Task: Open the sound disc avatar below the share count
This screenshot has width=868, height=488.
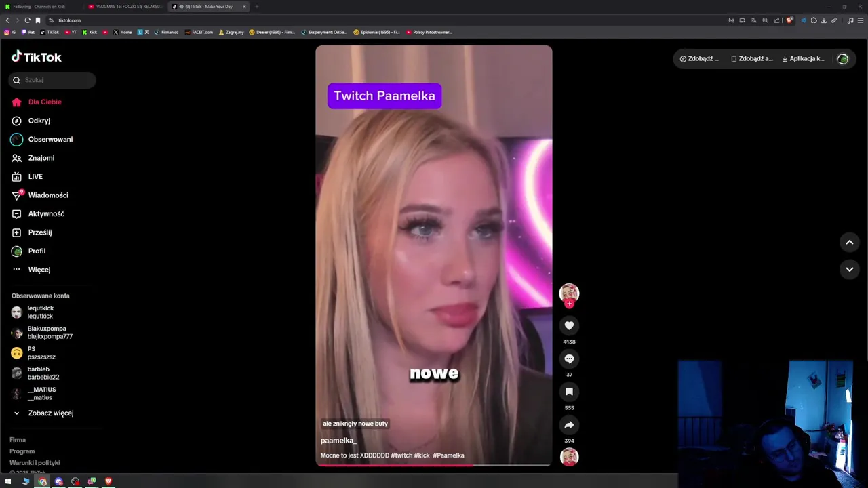Action: click(569, 457)
